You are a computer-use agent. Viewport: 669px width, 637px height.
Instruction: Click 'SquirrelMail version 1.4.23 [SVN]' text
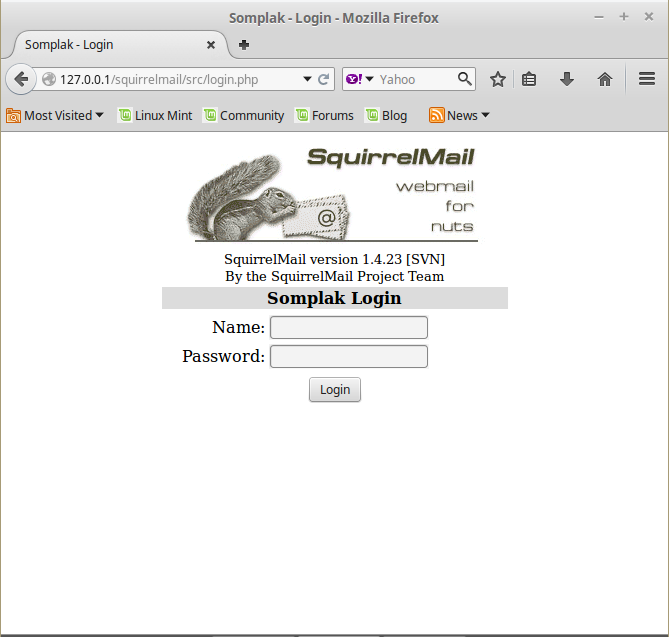334,259
